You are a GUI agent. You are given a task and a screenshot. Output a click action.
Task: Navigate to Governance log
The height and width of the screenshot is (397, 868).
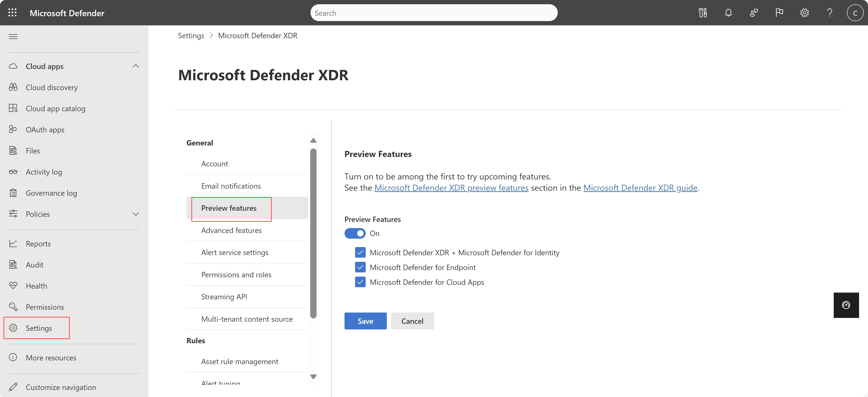(51, 193)
